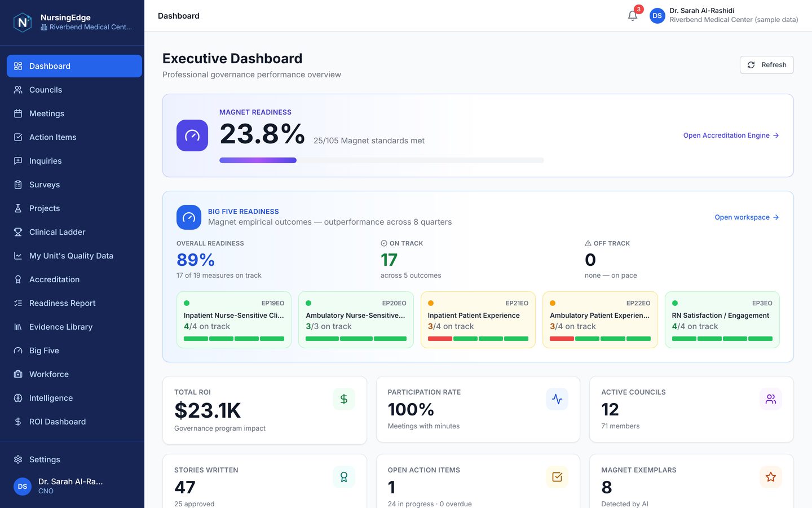The height and width of the screenshot is (508, 812).
Task: Open the Readiness Report page
Action: (x=74, y=303)
